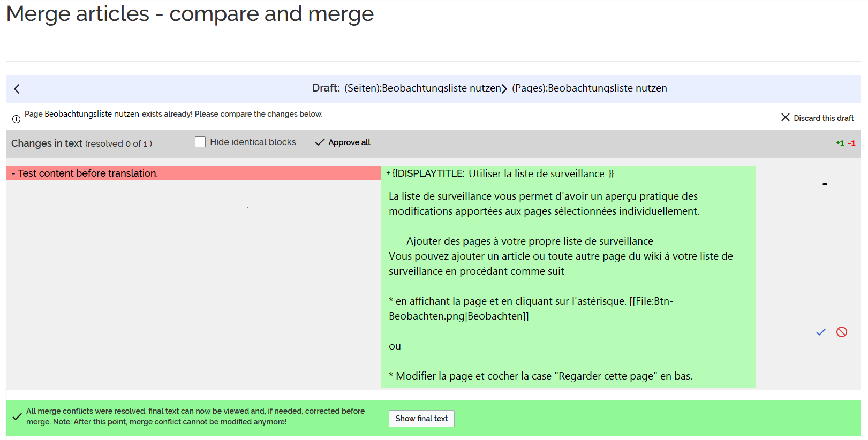The image size is (868, 440).
Task: Click the info icon beside page notice
Action: (x=16, y=119)
